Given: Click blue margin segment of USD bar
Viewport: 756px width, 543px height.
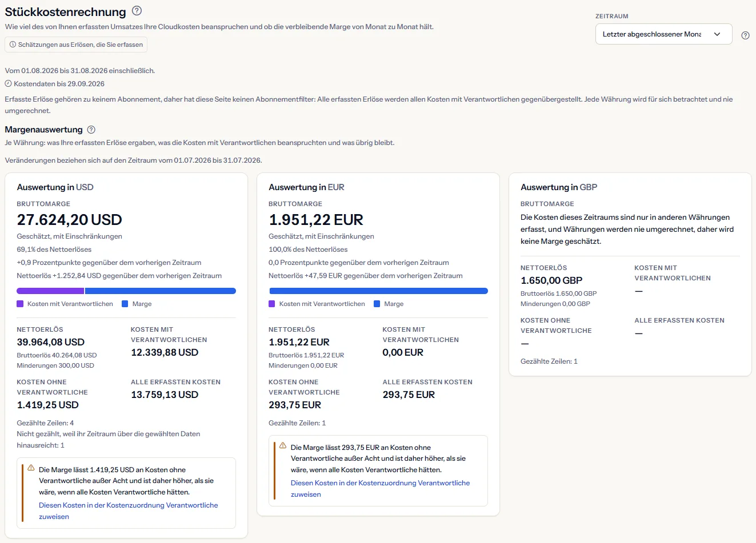Looking at the screenshot, I should (161, 291).
